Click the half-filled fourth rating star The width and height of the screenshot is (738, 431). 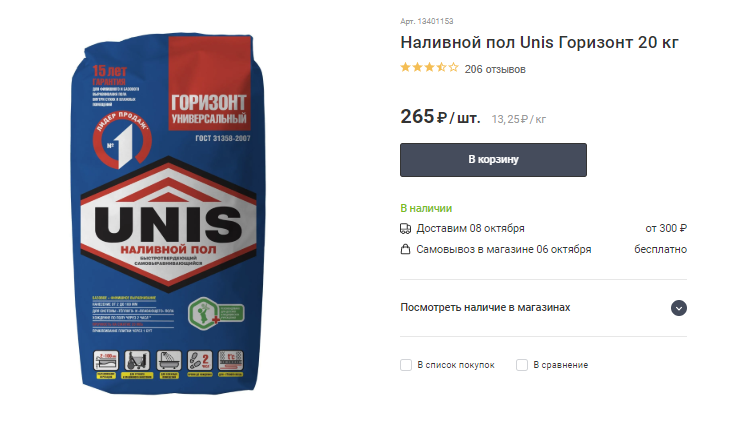point(441,67)
